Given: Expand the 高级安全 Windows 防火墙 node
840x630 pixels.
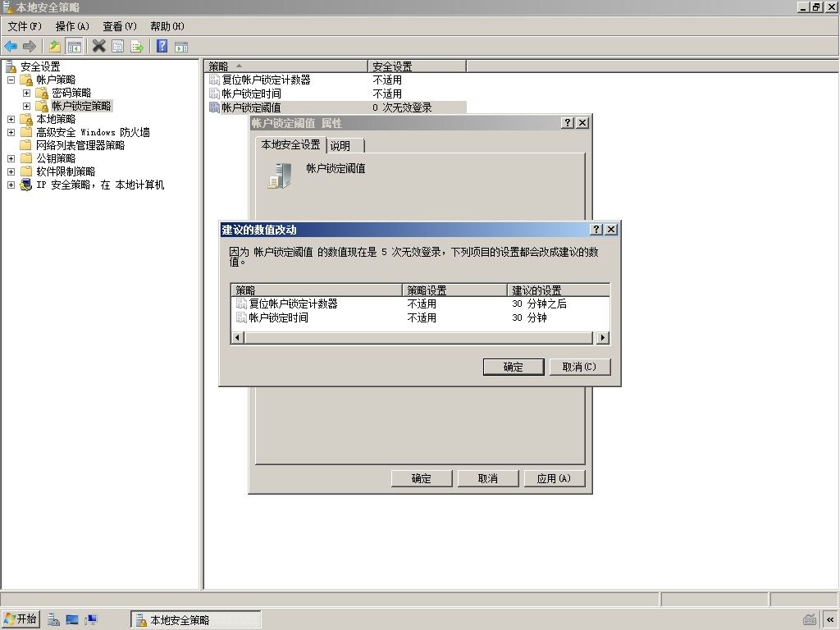Looking at the screenshot, I should point(11,132).
